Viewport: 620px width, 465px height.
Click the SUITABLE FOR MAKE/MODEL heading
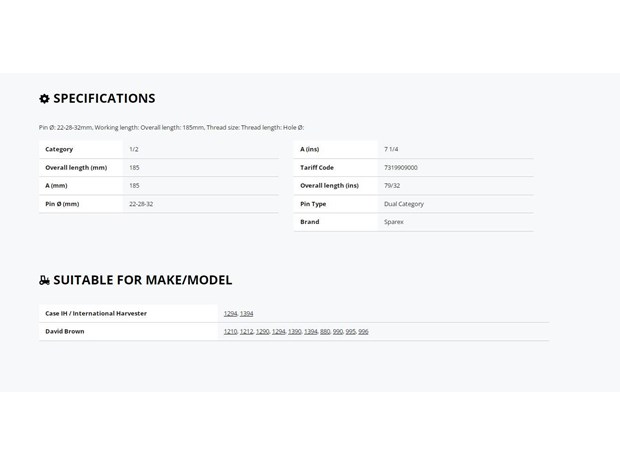click(x=143, y=280)
